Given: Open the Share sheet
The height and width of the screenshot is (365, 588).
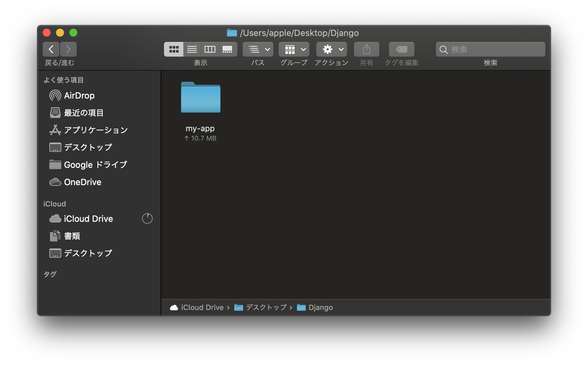Looking at the screenshot, I should 366,49.
